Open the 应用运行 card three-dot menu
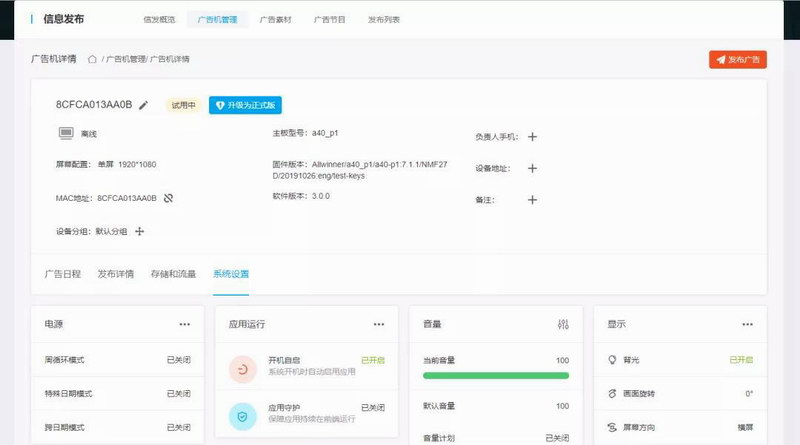 pos(378,324)
